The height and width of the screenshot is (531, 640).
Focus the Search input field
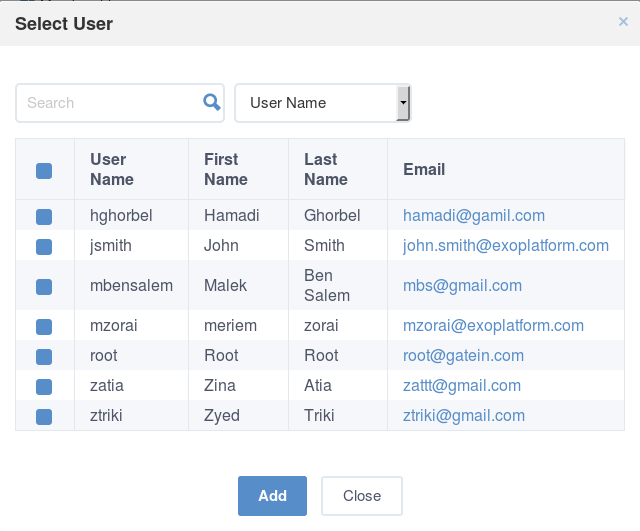pos(120,103)
